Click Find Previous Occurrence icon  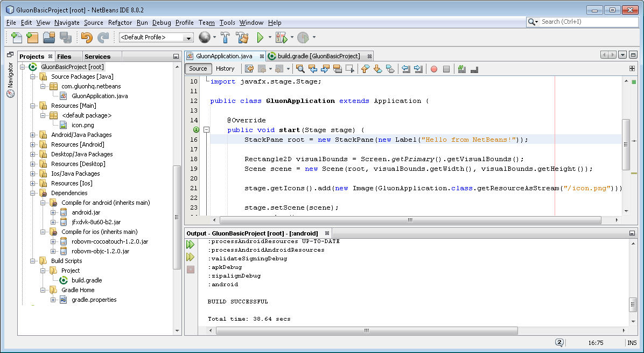(x=312, y=69)
